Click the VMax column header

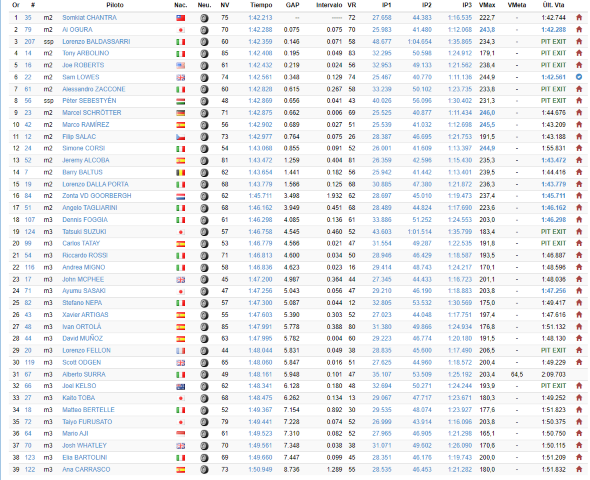tap(487, 5)
